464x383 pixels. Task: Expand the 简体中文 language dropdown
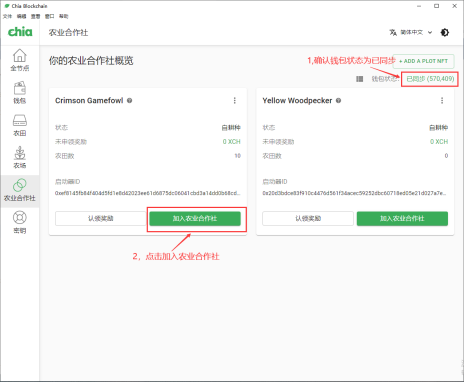pos(416,32)
